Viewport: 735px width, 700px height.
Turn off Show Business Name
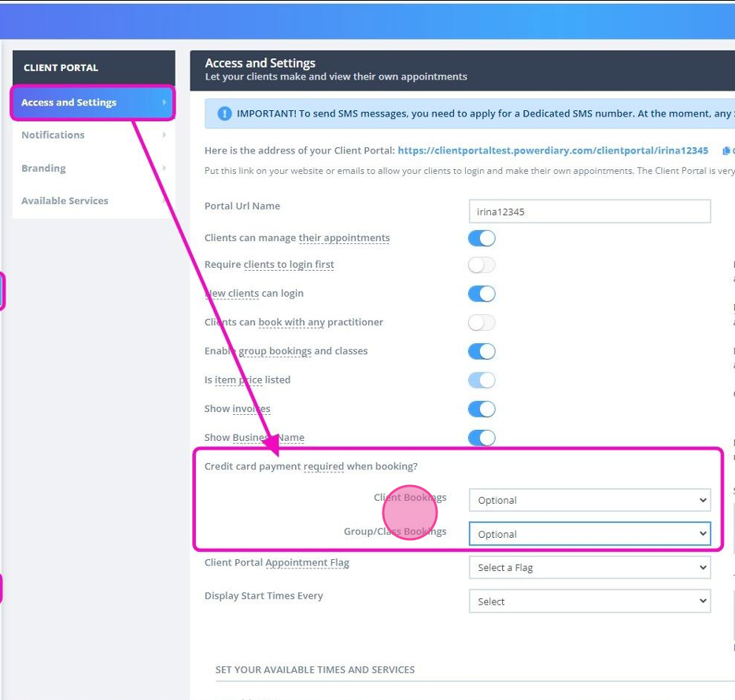pos(482,437)
